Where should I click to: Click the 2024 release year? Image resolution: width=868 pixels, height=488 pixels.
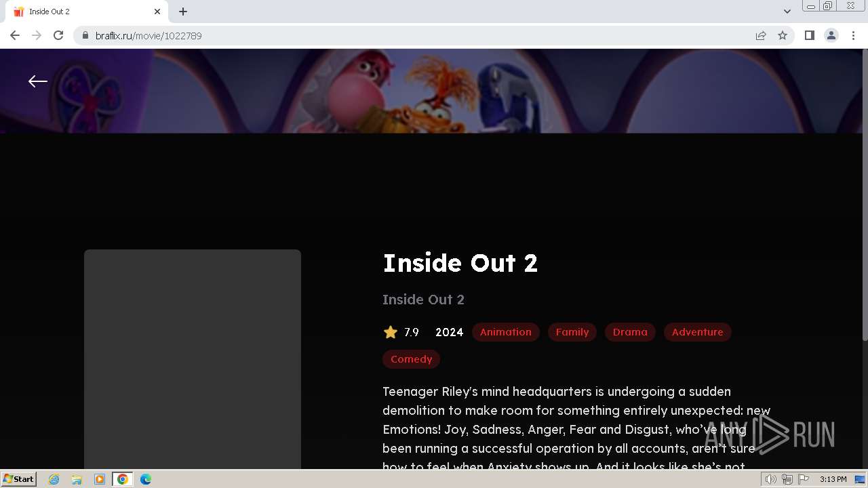pos(450,332)
